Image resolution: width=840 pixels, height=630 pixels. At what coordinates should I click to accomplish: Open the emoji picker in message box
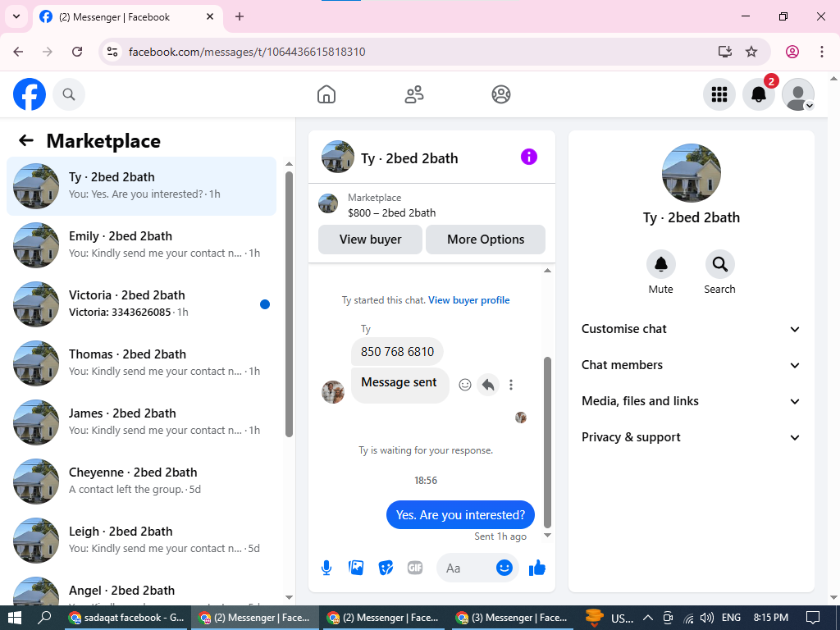(x=504, y=568)
